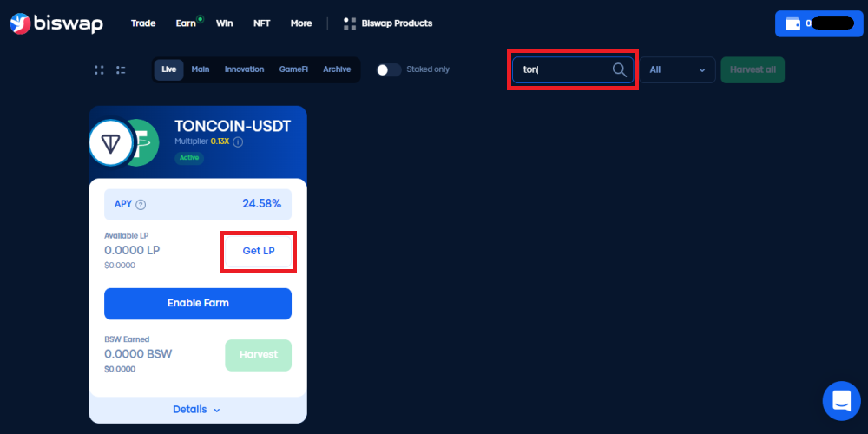
Task: Switch to list view layout
Action: [x=121, y=69]
